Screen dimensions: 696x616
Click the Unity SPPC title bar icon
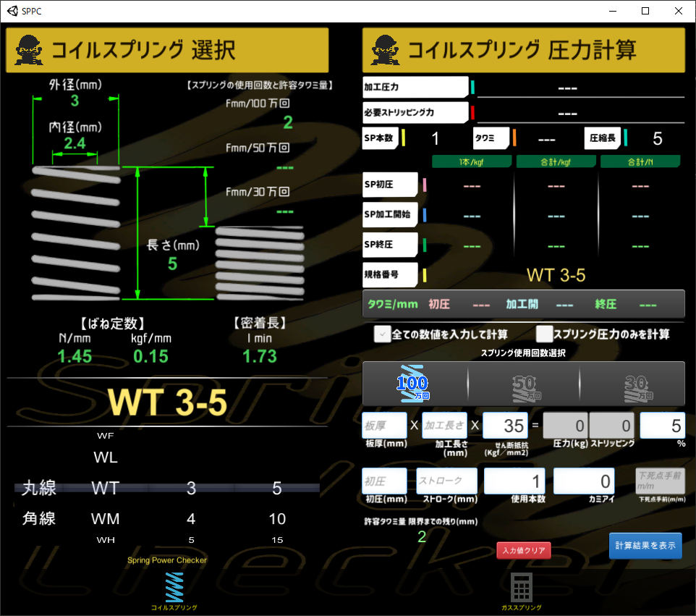point(12,11)
